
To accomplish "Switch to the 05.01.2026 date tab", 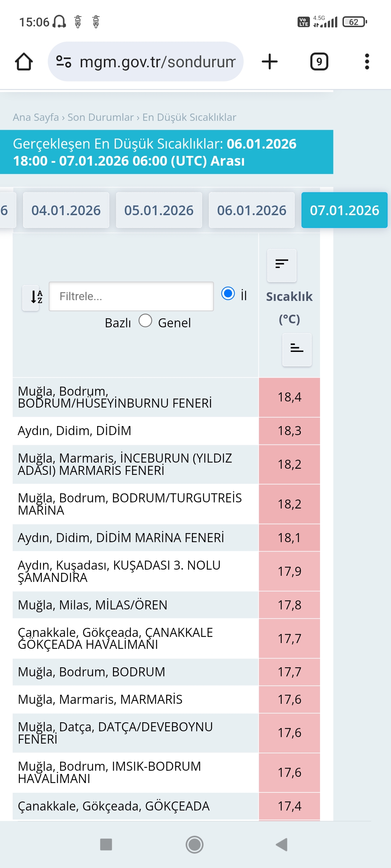I will [x=159, y=210].
